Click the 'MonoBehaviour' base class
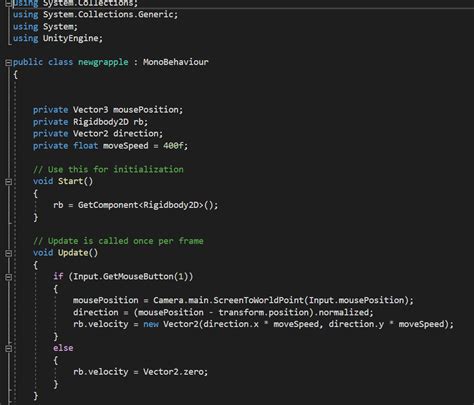This screenshot has height=405, width=474. [176, 62]
